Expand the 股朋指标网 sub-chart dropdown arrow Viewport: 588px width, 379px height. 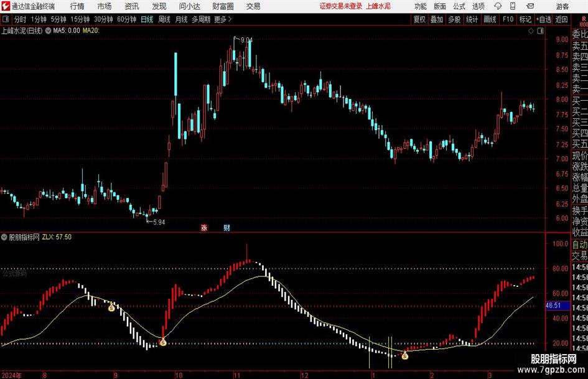4,237
